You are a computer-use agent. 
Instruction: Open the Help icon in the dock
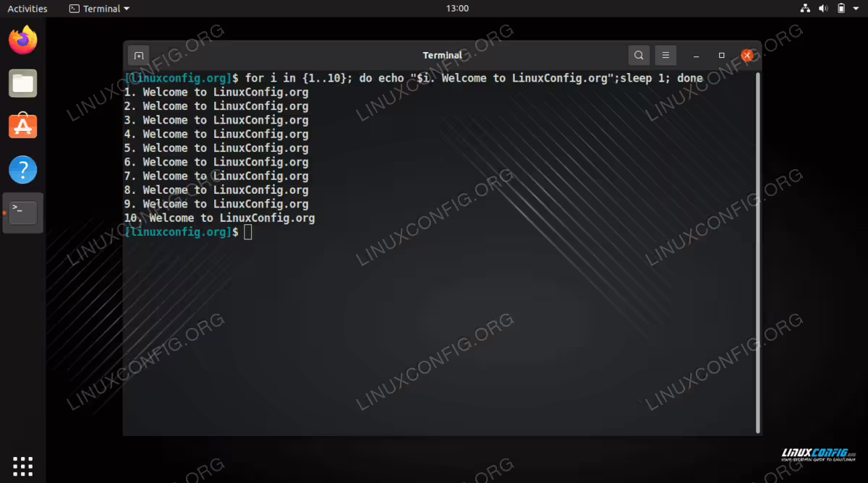click(x=23, y=170)
